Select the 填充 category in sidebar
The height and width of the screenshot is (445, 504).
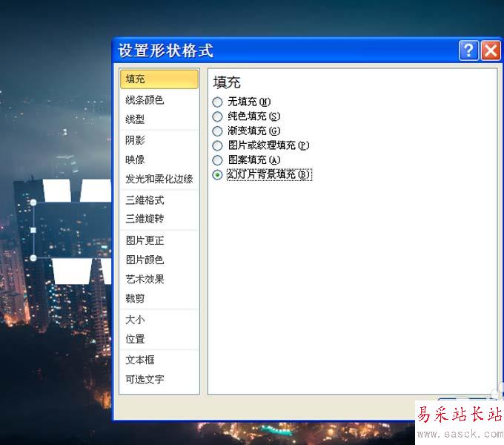coord(159,79)
